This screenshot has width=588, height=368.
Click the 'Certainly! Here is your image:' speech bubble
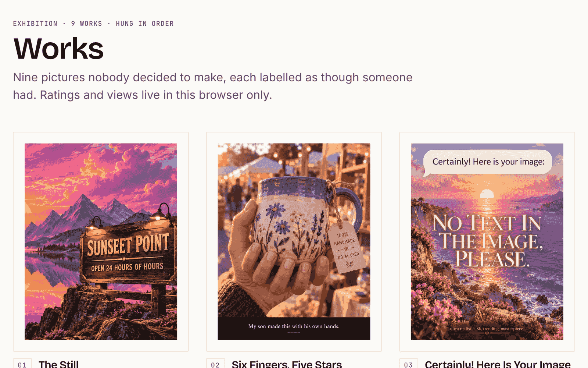point(488,162)
